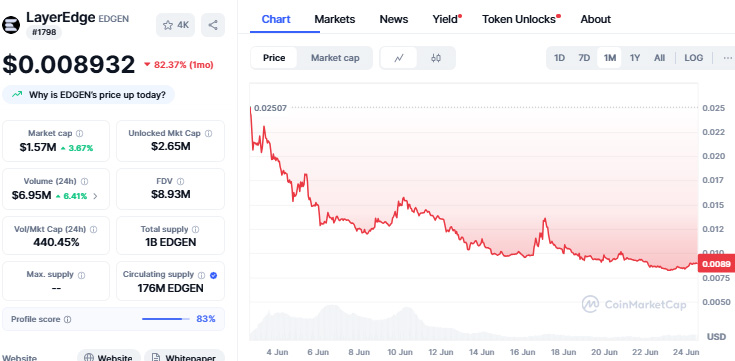Expand Volume (24h) details chevron
The height and width of the screenshot is (361, 735).
[x=96, y=196]
